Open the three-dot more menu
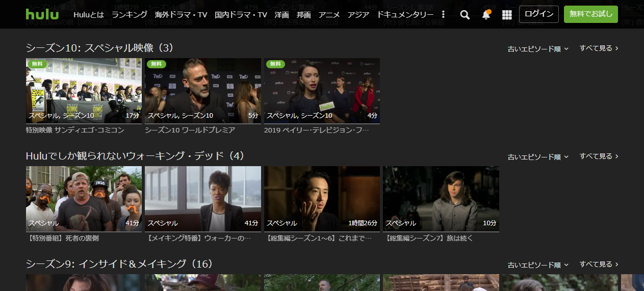The width and height of the screenshot is (644, 291). pos(443,14)
